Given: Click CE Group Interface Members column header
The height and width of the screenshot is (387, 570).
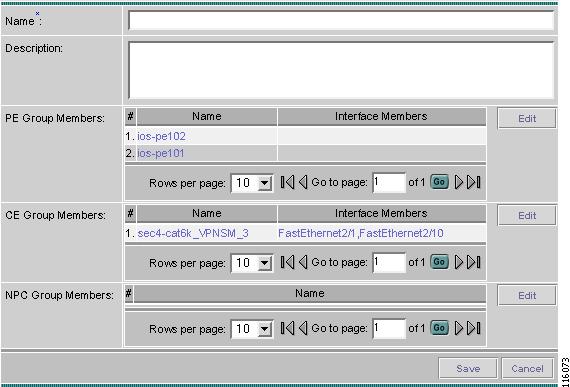Looking at the screenshot, I should 381,213.
